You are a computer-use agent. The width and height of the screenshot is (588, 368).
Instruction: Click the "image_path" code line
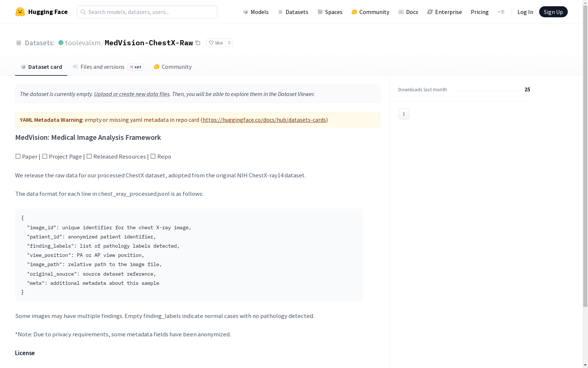(x=94, y=264)
